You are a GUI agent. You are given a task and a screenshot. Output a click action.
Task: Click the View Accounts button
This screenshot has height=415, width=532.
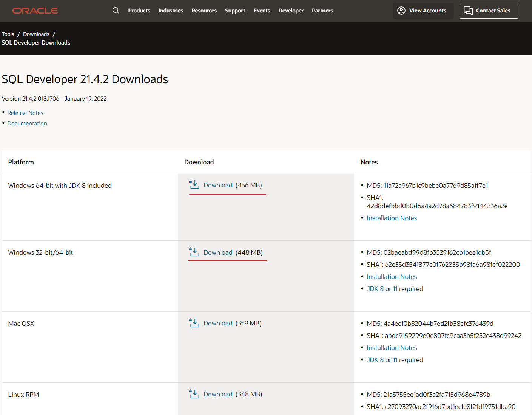(x=423, y=11)
